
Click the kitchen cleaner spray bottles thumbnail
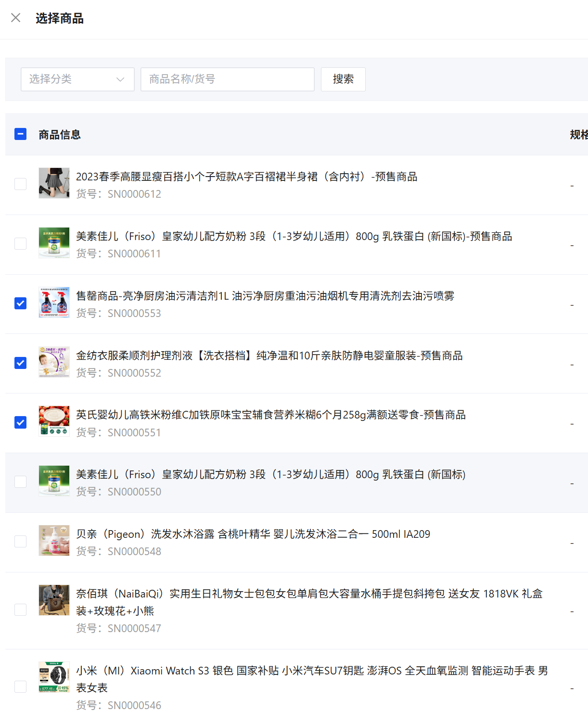click(x=54, y=302)
